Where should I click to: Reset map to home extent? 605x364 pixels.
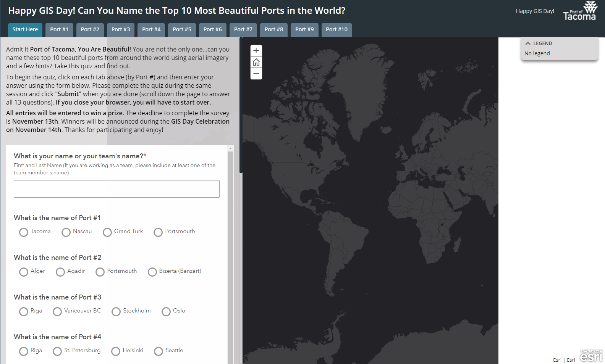pyautogui.click(x=256, y=62)
